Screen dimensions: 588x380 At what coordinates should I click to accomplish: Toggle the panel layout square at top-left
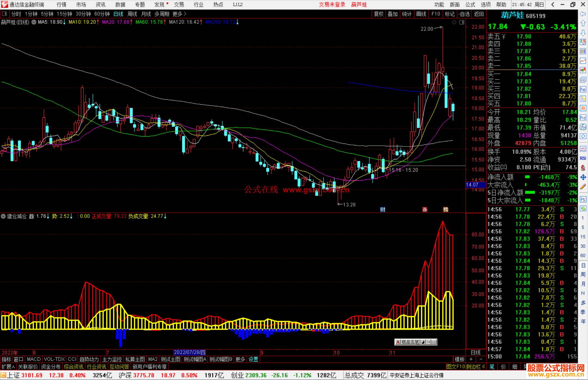pyautogui.click(x=5, y=14)
